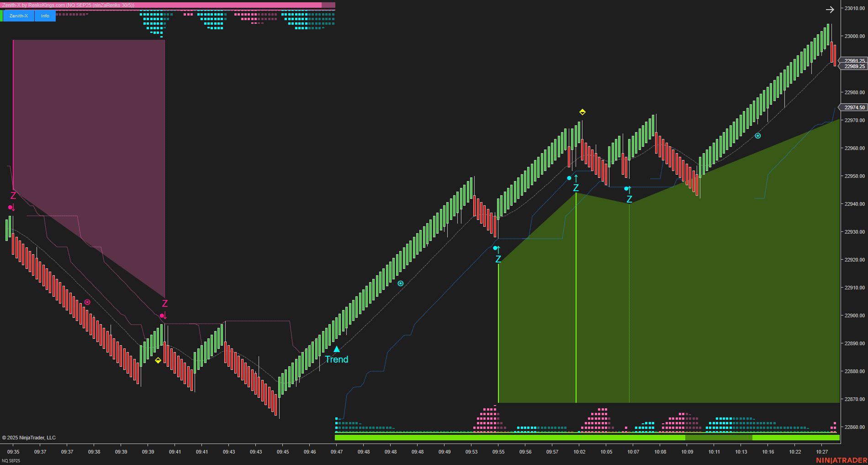Click the cyan 'Trend' triangle marker
868x465 pixels.
[x=337, y=349]
